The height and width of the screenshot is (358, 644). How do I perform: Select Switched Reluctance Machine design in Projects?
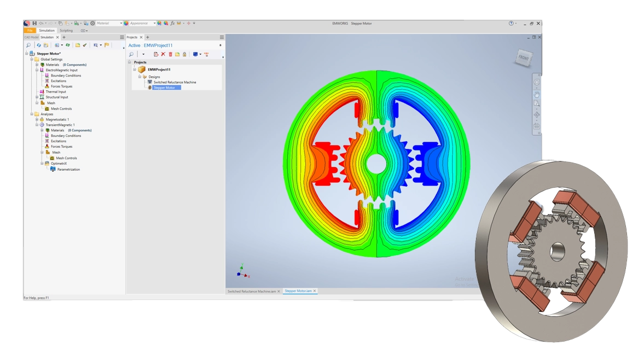pyautogui.click(x=175, y=82)
